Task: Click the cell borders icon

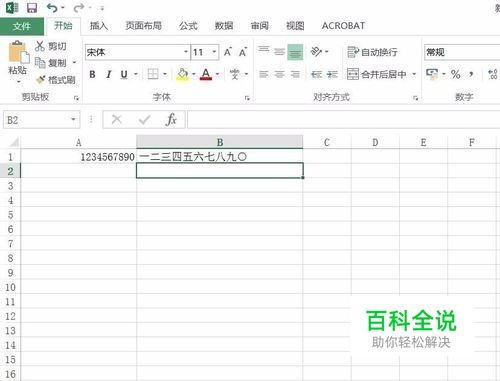Action: (x=153, y=74)
